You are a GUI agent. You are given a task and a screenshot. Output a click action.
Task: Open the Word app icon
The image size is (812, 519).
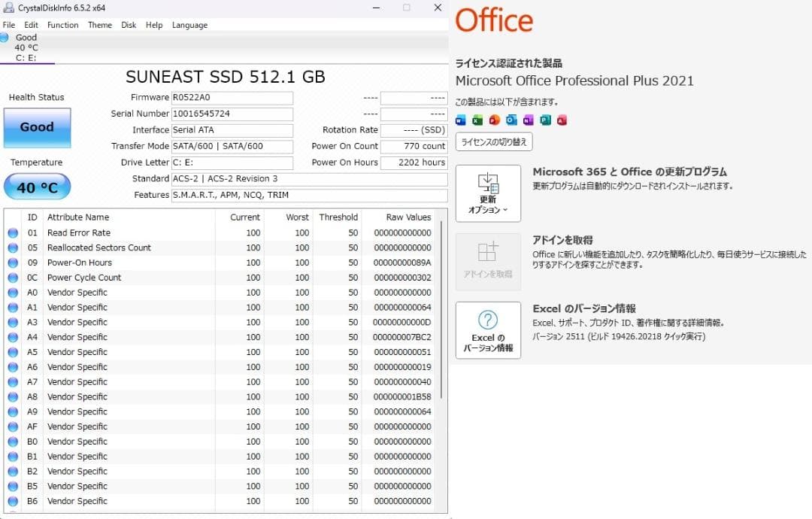click(461, 120)
